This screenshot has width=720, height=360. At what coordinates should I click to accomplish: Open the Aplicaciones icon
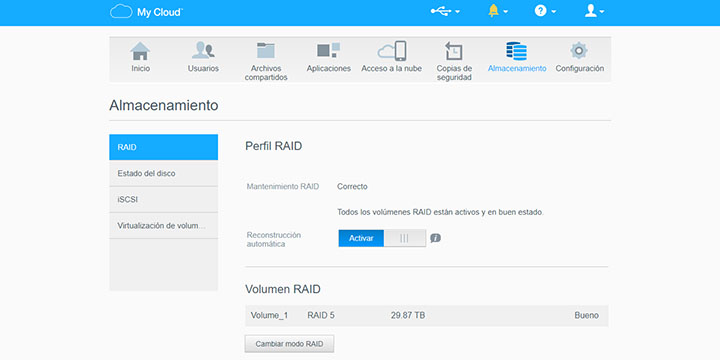(329, 50)
